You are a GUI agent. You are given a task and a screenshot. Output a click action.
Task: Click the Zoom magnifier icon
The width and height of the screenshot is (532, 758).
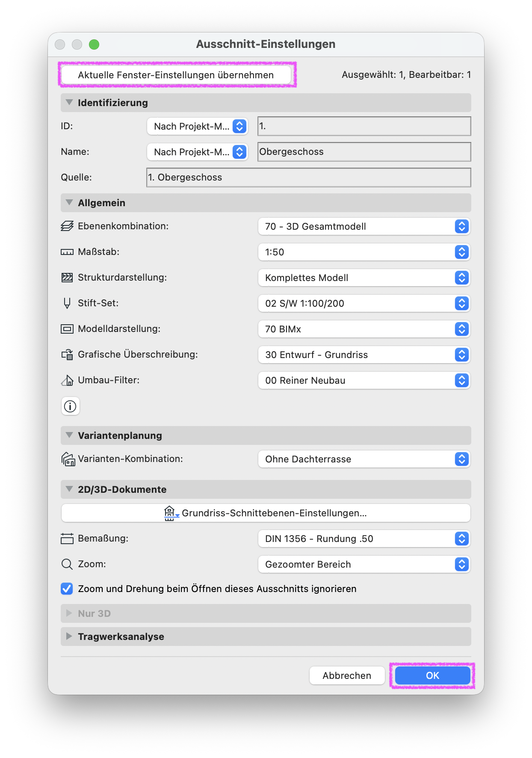[x=67, y=564]
